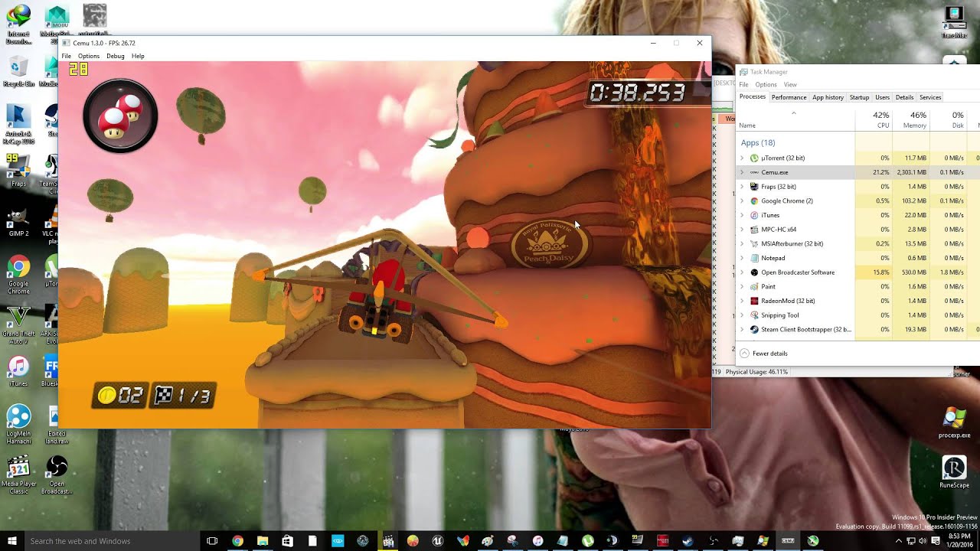Click Cemu.exe memory value 2,303.1 MB

(x=911, y=172)
